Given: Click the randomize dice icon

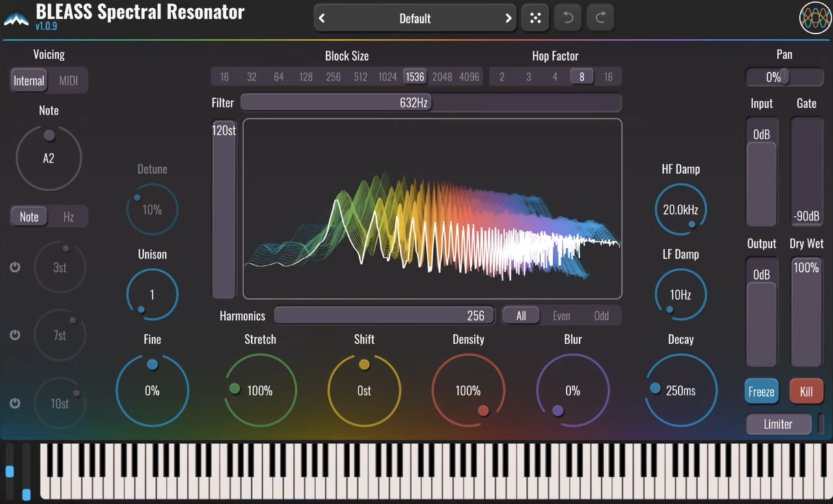Looking at the screenshot, I should click(535, 18).
